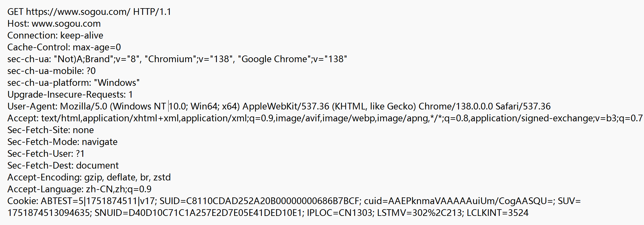This screenshot has width=644, height=225.
Task: Click the https://www.sogou.com/ URL in request line
Action: coord(78,12)
